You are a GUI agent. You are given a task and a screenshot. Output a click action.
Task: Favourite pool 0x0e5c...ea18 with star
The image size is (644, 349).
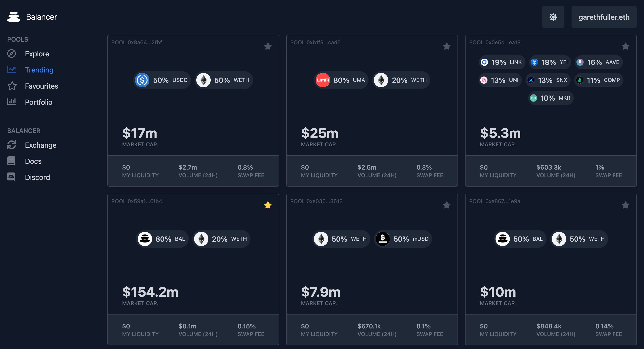[x=625, y=46]
